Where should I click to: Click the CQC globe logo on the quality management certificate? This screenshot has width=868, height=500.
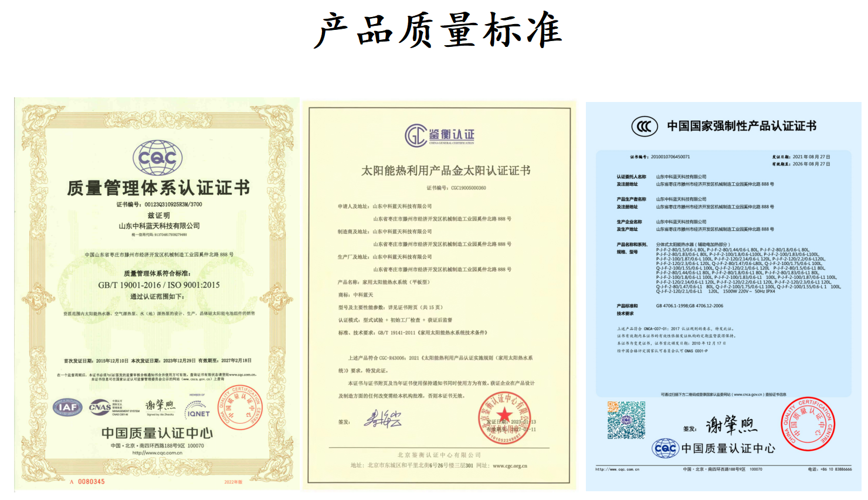point(157,158)
